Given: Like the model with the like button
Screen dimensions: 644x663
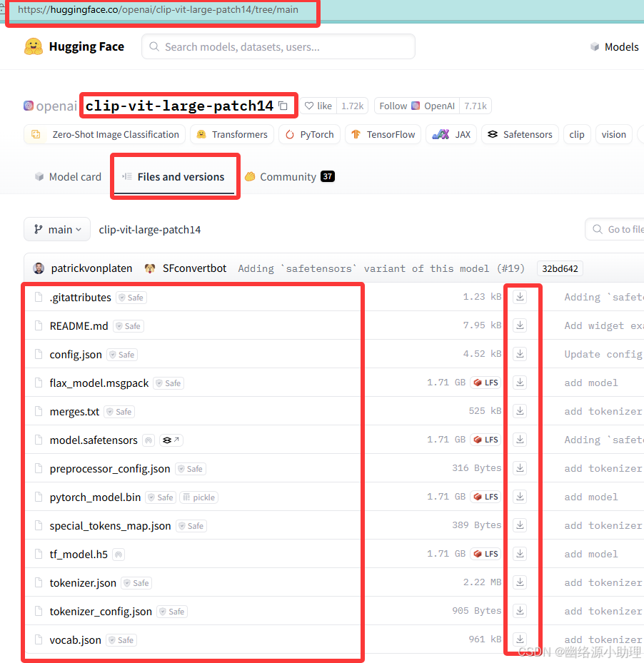Looking at the screenshot, I should tap(318, 106).
